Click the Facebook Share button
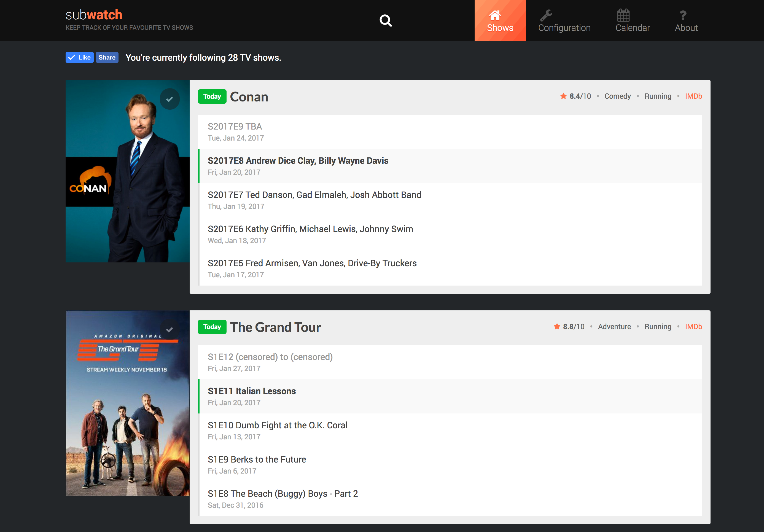This screenshot has height=532, width=764. [107, 58]
